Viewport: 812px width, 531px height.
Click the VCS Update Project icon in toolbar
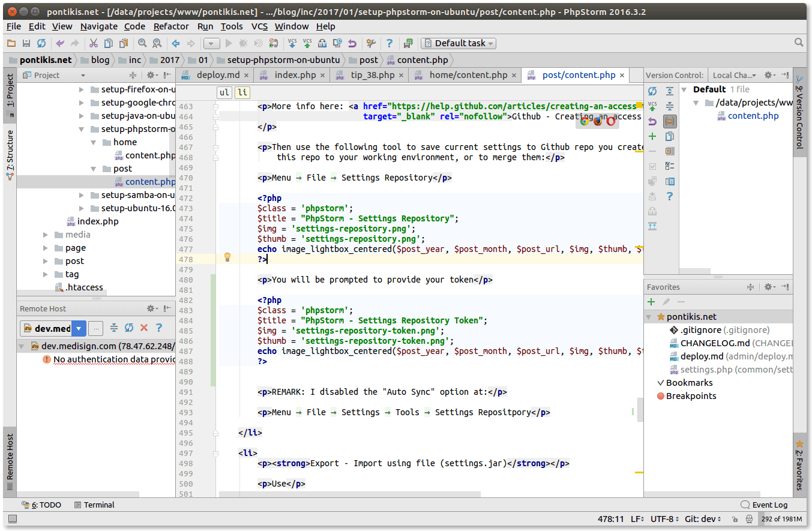292,43
